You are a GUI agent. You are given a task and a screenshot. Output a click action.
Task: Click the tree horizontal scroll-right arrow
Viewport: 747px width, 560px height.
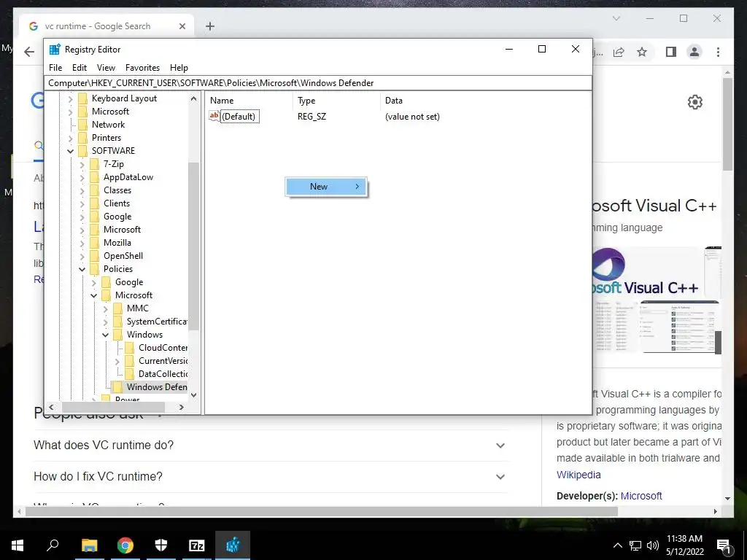pos(182,407)
